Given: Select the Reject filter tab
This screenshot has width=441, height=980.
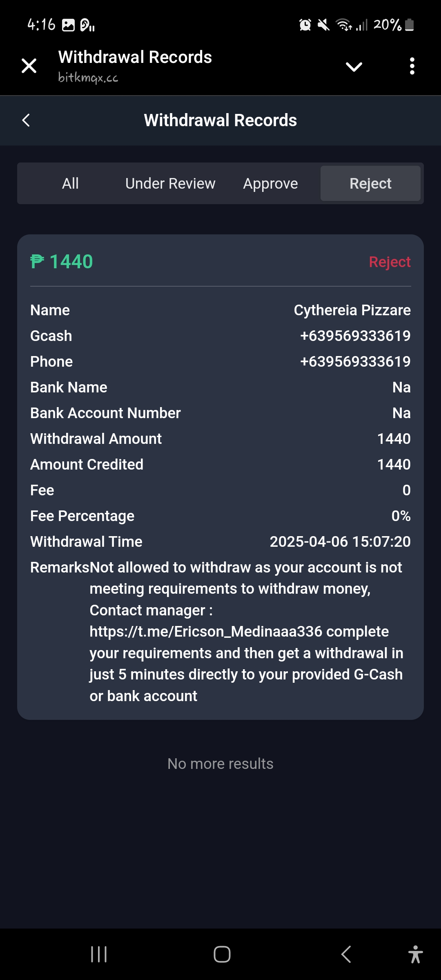Looking at the screenshot, I should (x=370, y=184).
